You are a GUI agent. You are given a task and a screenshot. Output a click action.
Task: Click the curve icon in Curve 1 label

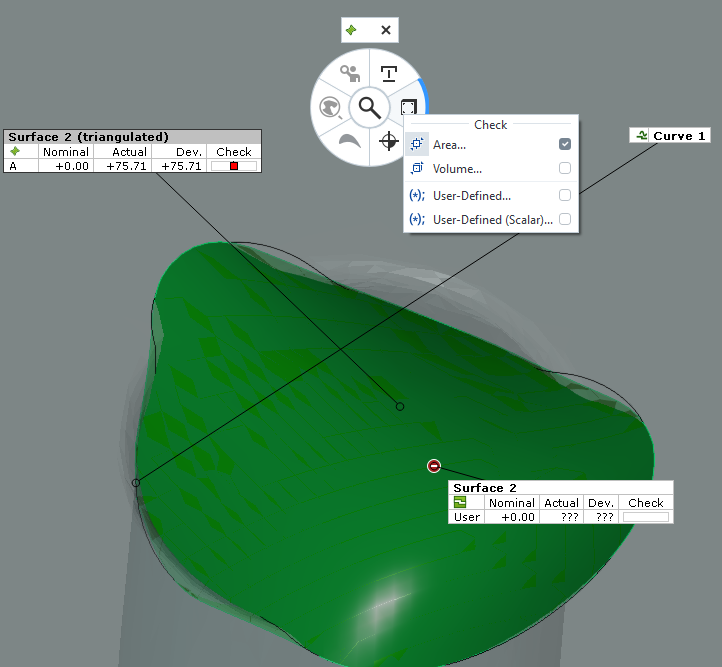642,135
